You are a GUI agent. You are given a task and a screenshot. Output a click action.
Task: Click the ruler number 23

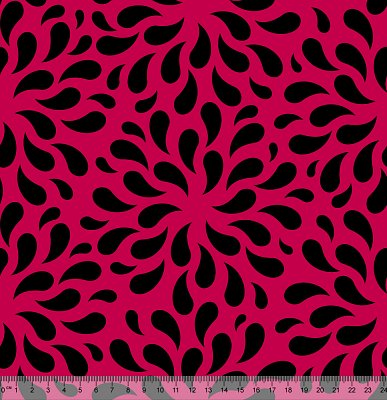pos(368,390)
